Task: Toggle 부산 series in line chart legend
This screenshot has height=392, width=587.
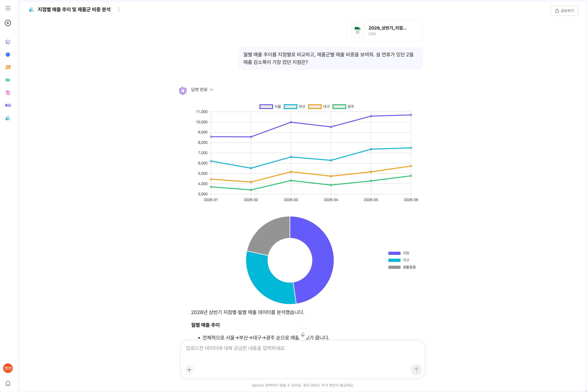Action: (294, 106)
